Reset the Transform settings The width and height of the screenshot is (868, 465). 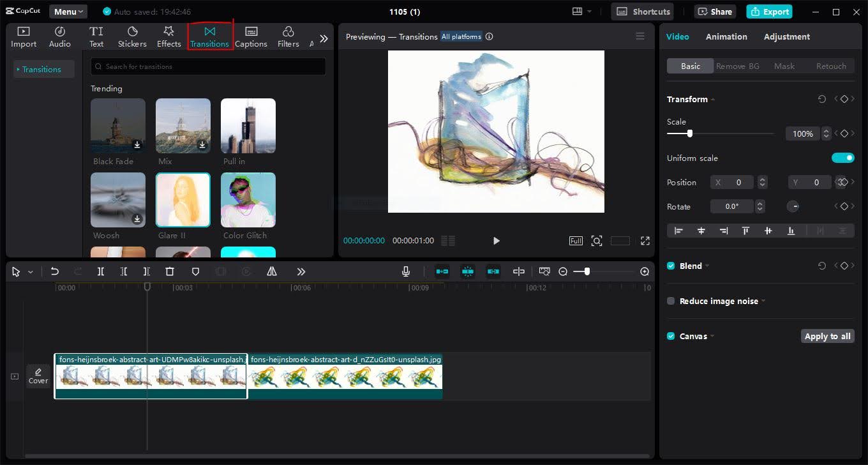pyautogui.click(x=822, y=99)
